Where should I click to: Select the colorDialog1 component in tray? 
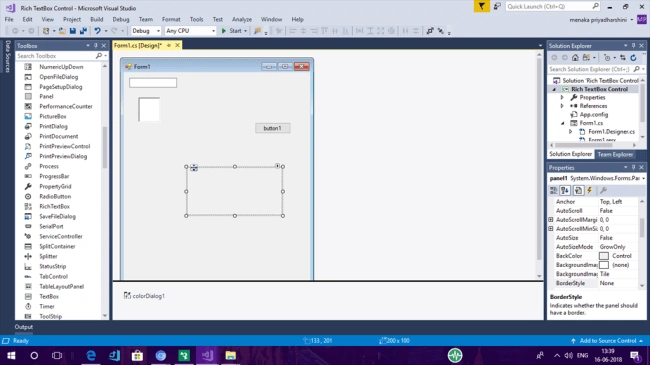pyautogui.click(x=144, y=296)
